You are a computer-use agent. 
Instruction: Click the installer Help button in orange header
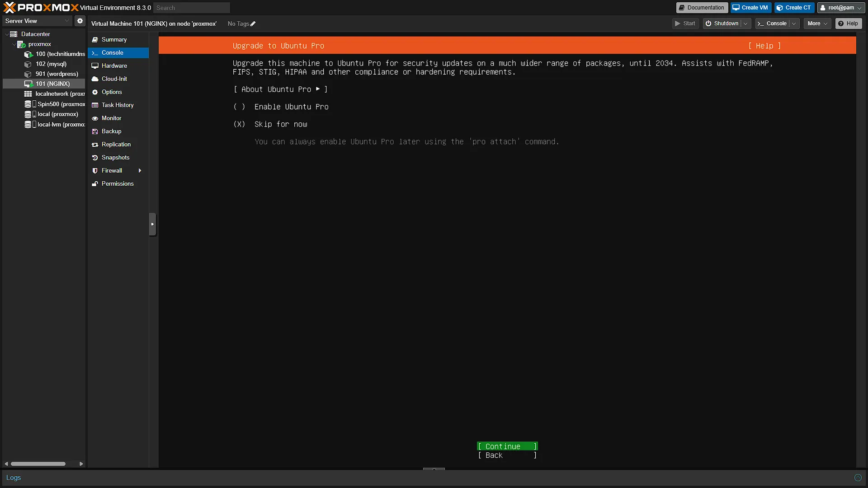coord(764,46)
